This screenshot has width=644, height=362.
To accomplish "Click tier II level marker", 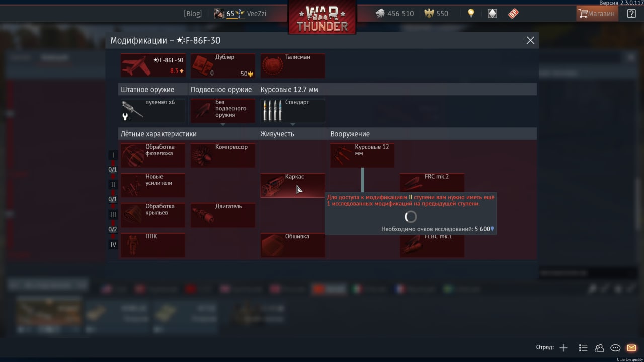I will [113, 185].
